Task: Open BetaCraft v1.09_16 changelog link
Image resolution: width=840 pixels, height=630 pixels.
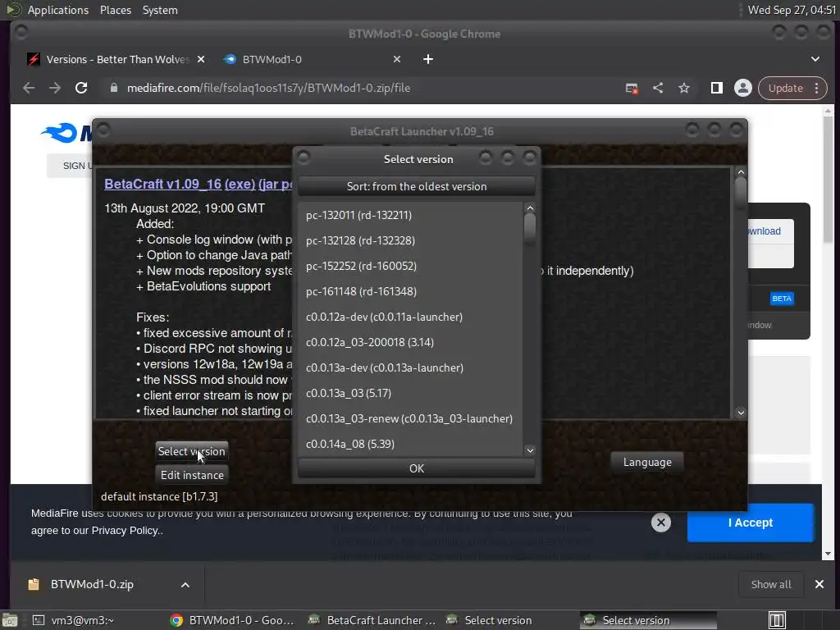Action: 162,184
